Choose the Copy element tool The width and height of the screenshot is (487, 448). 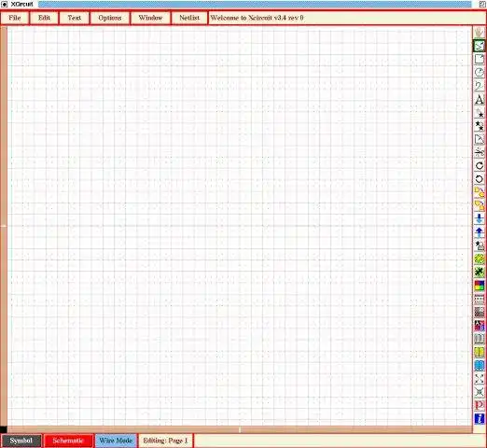(x=480, y=126)
